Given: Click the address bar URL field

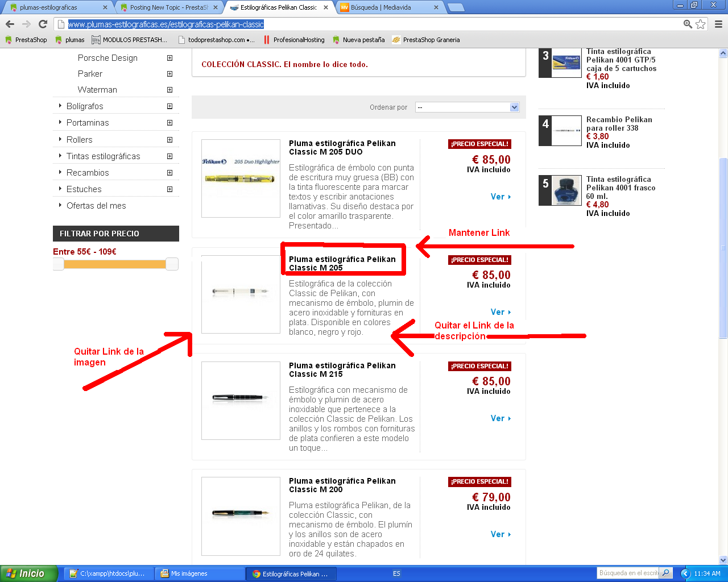Looking at the screenshot, I should point(370,24).
